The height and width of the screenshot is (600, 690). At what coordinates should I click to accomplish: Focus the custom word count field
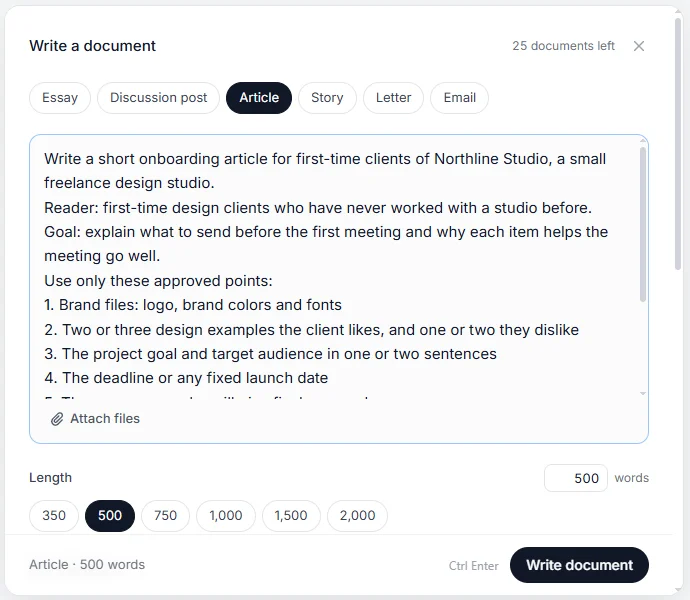576,478
